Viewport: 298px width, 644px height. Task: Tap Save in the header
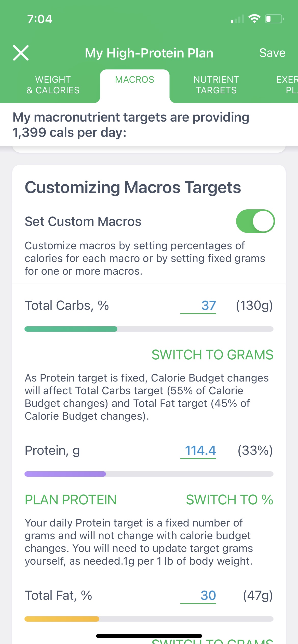pyautogui.click(x=272, y=53)
